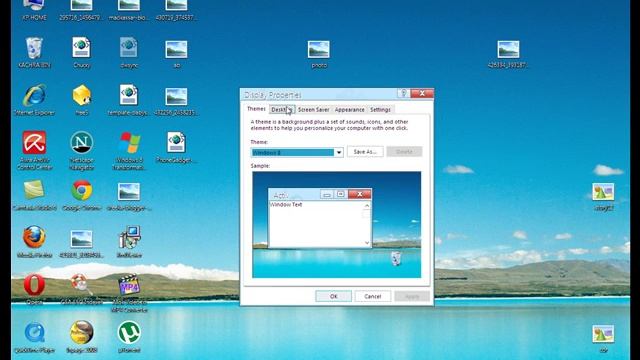This screenshot has width=640, height=360.
Task: Switch to the Themes tab
Action: click(x=256, y=109)
